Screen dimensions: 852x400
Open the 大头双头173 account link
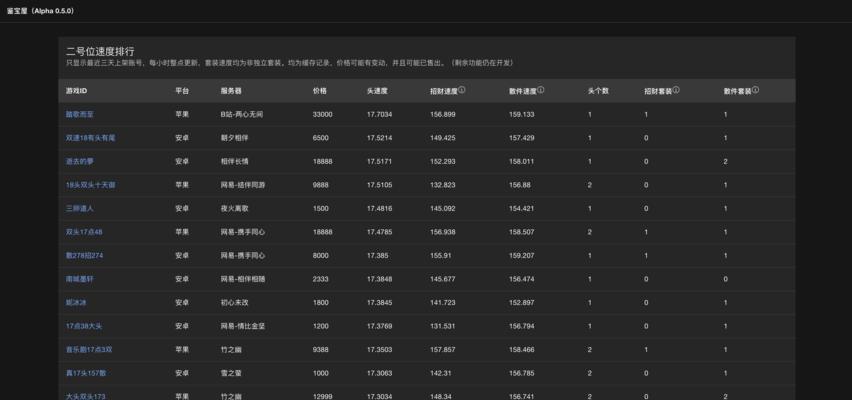(86, 396)
